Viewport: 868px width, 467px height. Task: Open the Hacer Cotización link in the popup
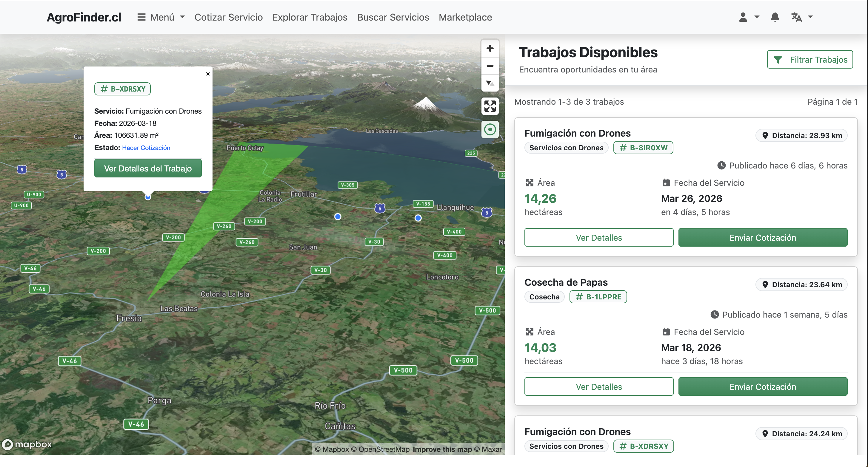click(146, 148)
